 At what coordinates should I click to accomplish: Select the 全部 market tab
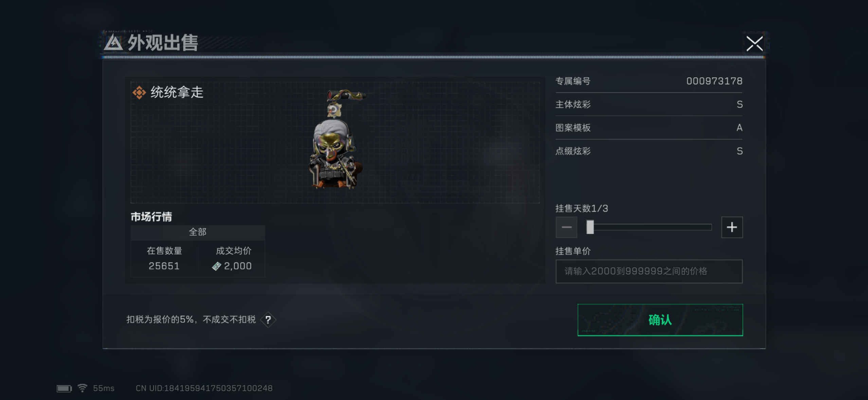tap(198, 232)
